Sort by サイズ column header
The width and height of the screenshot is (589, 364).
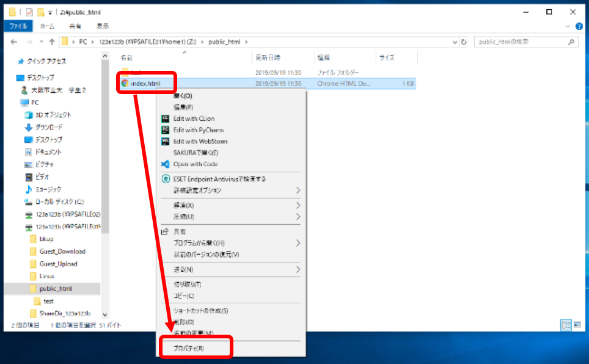click(x=387, y=57)
